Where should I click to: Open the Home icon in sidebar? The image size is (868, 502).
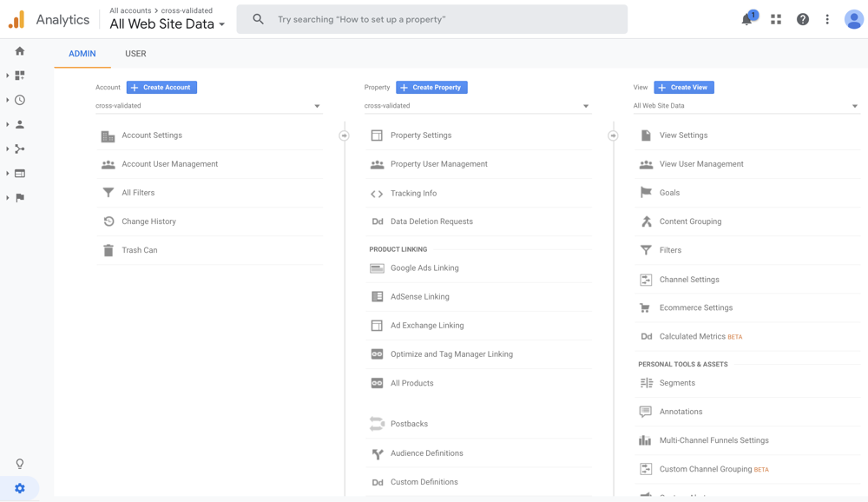click(x=20, y=51)
